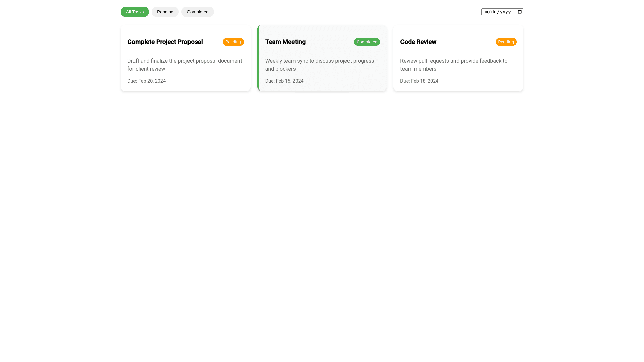Click the Due Feb 18, 2024 date
This screenshot has width=644, height=362.
tap(419, 81)
